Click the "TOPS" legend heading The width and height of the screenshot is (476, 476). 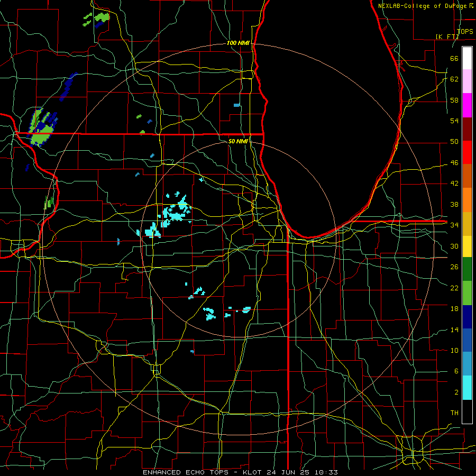pyautogui.click(x=465, y=31)
